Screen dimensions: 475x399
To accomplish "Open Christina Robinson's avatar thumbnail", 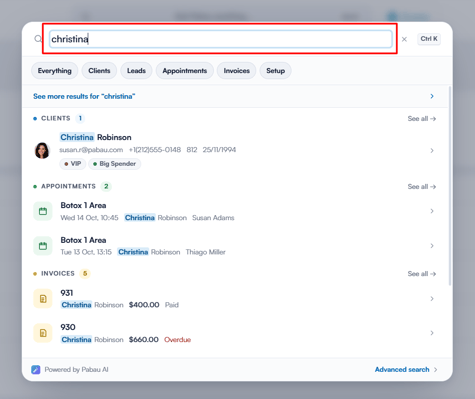I will pos(42,151).
